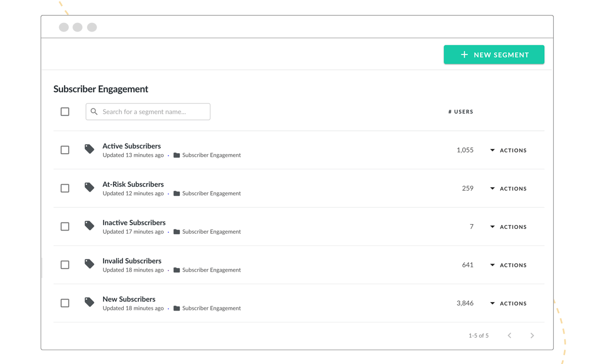This screenshot has height=364, width=596.
Task: Click the magnifier icon in the search box
Action: (x=94, y=112)
